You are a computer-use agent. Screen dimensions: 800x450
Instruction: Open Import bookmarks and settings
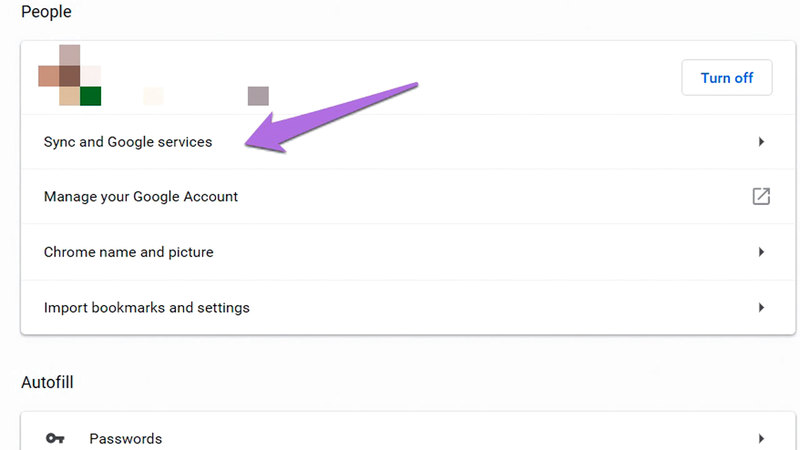(147, 307)
